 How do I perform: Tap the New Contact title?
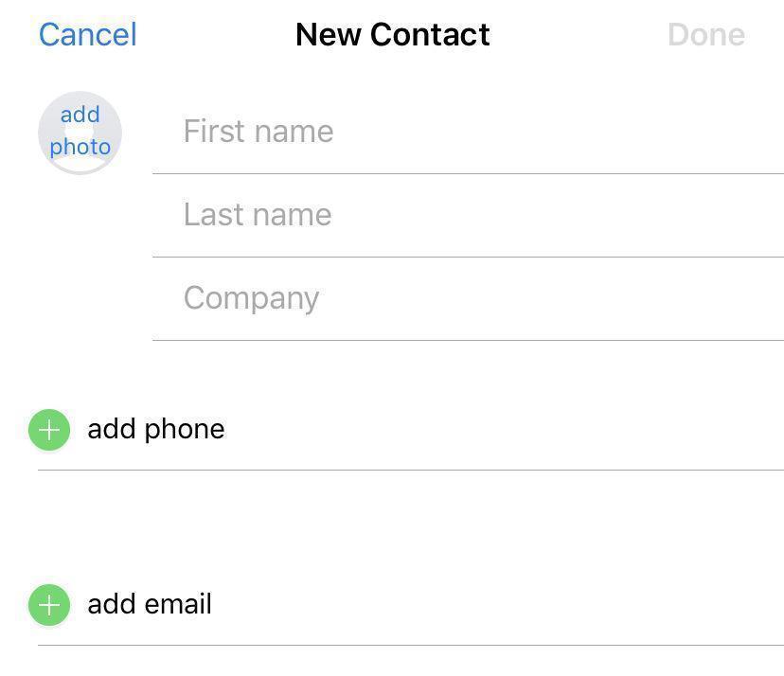pyautogui.click(x=392, y=34)
